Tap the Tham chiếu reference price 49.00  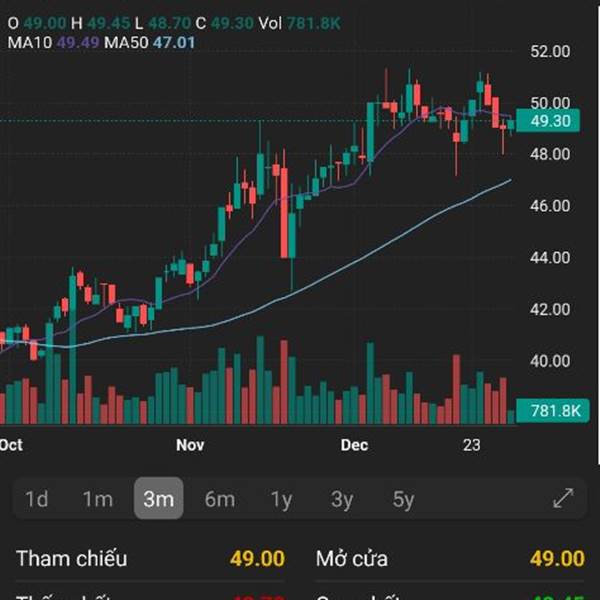[x=258, y=558]
